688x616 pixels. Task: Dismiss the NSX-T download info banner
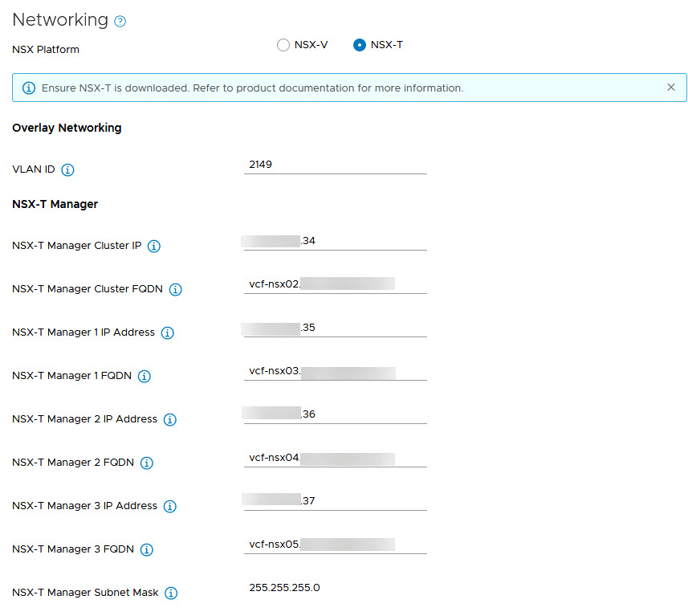(671, 88)
